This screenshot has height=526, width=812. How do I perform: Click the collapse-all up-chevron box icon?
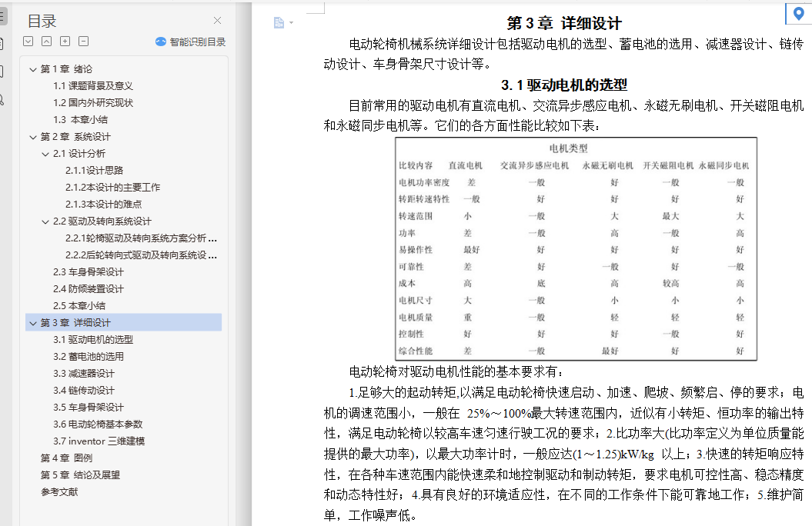tap(47, 42)
